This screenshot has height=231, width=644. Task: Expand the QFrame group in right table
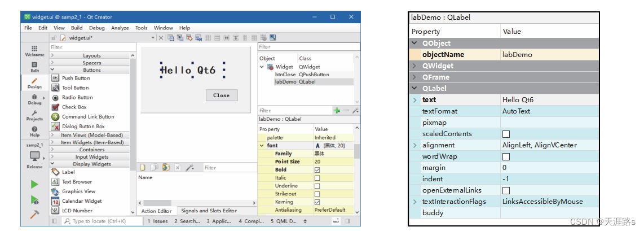[x=414, y=77]
